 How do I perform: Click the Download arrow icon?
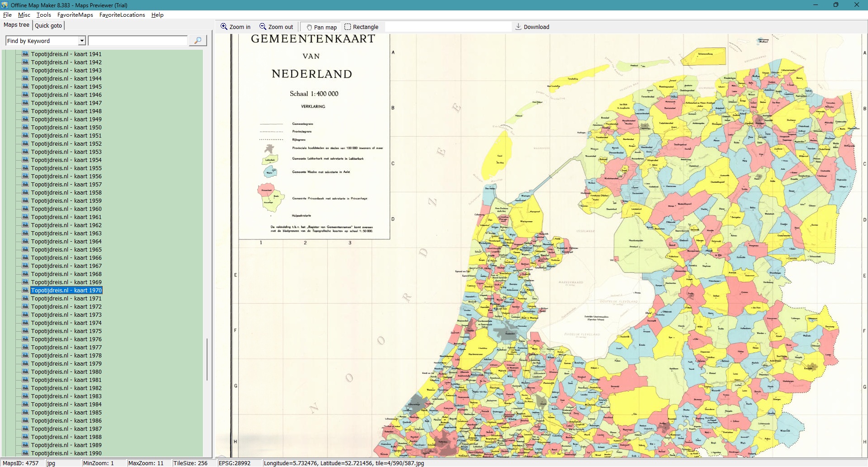pos(519,27)
